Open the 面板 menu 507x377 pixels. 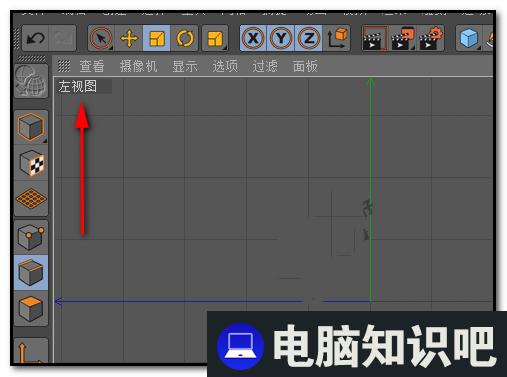coord(305,66)
